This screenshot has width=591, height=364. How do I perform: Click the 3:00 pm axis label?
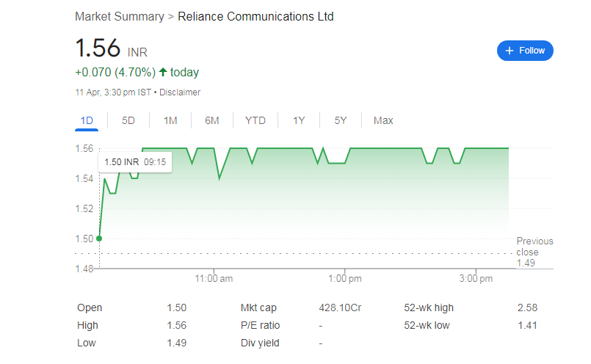point(476,278)
